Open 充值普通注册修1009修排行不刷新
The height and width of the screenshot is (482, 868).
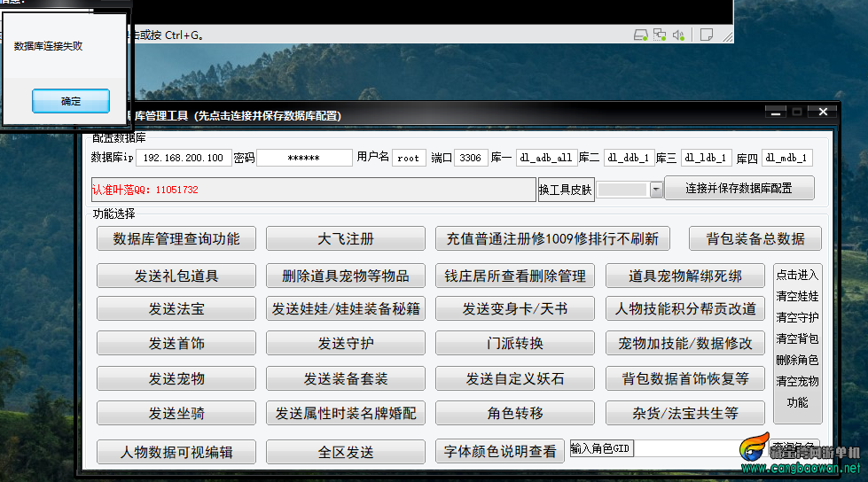(552, 239)
